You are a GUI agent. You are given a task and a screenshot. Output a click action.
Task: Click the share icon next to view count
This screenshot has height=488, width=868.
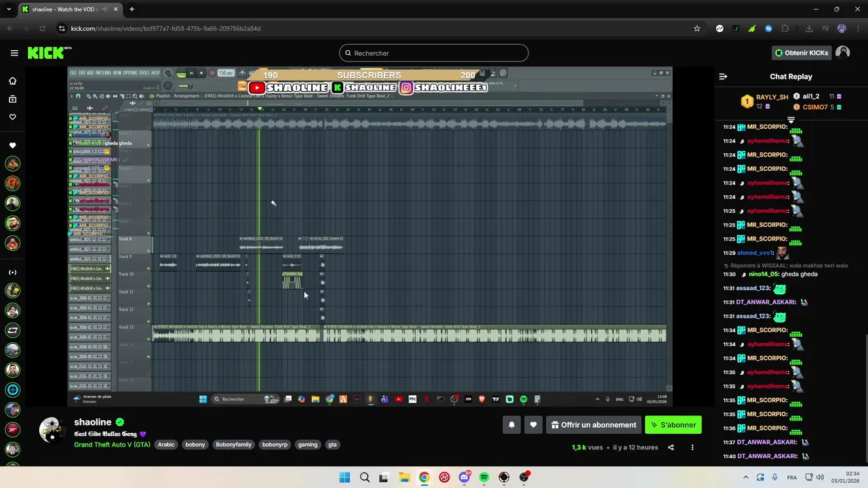click(x=671, y=447)
